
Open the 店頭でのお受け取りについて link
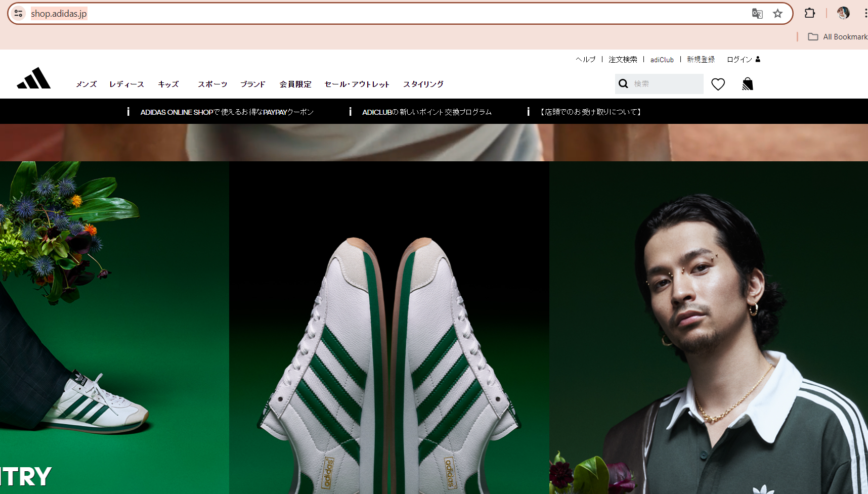(591, 112)
